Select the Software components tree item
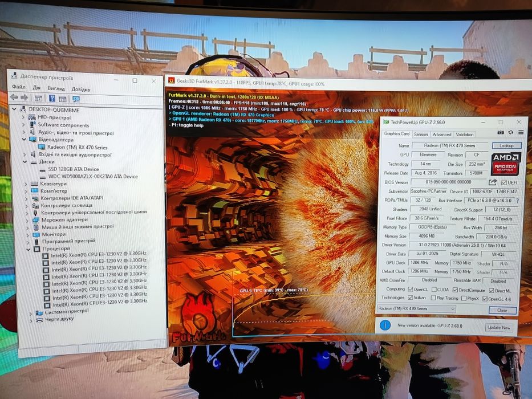Viewport: 532px width, 399px height. pyautogui.click(x=63, y=125)
